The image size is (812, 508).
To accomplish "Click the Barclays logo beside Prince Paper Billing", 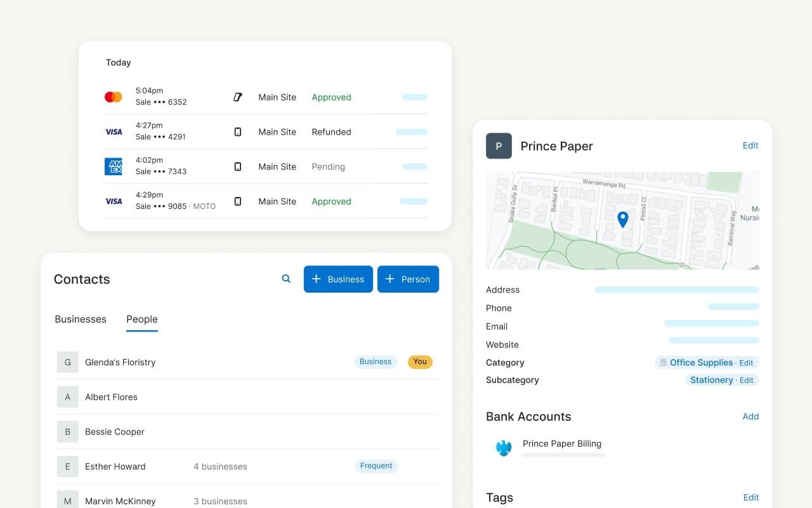I will tap(503, 448).
